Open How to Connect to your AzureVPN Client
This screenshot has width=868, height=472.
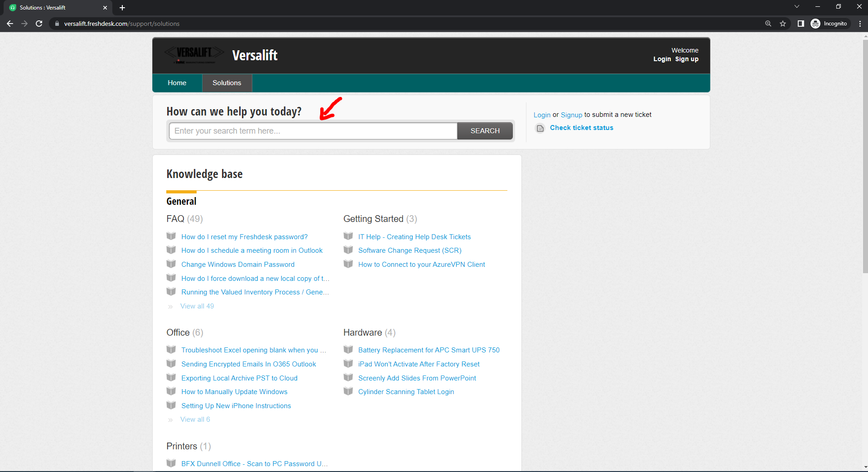pos(421,265)
